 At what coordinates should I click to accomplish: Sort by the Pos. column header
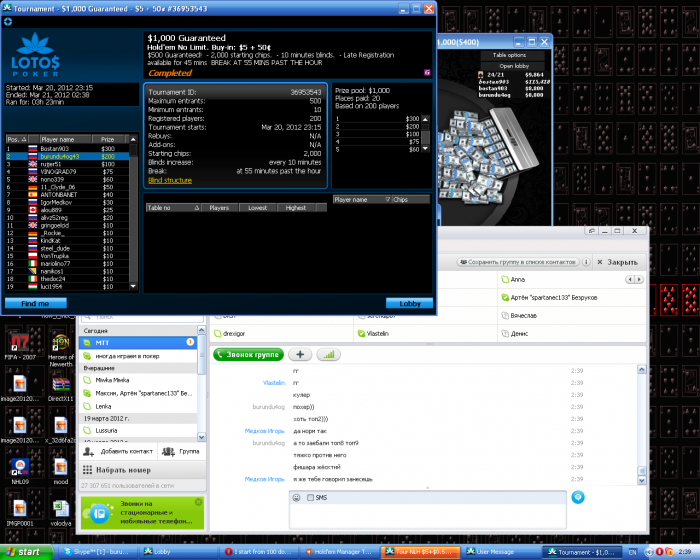[x=17, y=139]
